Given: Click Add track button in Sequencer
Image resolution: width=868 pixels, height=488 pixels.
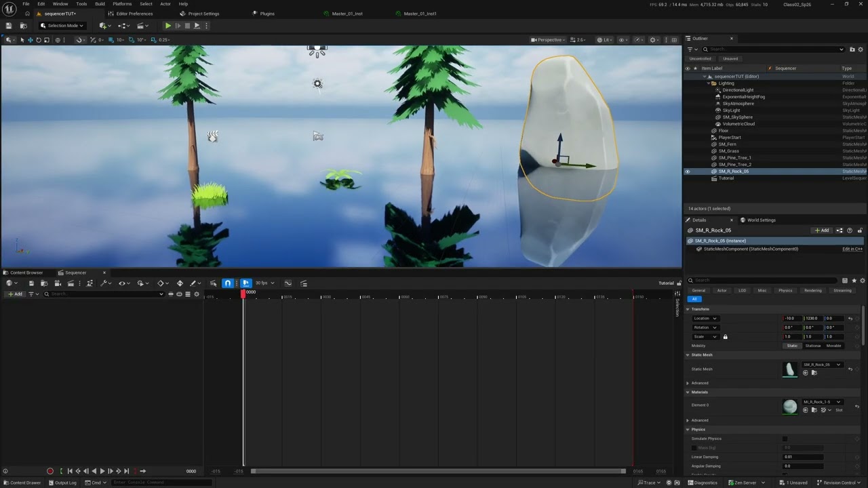Looking at the screenshot, I should coord(14,294).
